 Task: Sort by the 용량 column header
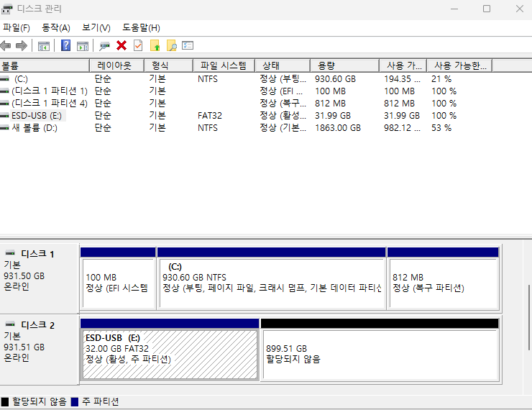pos(344,65)
